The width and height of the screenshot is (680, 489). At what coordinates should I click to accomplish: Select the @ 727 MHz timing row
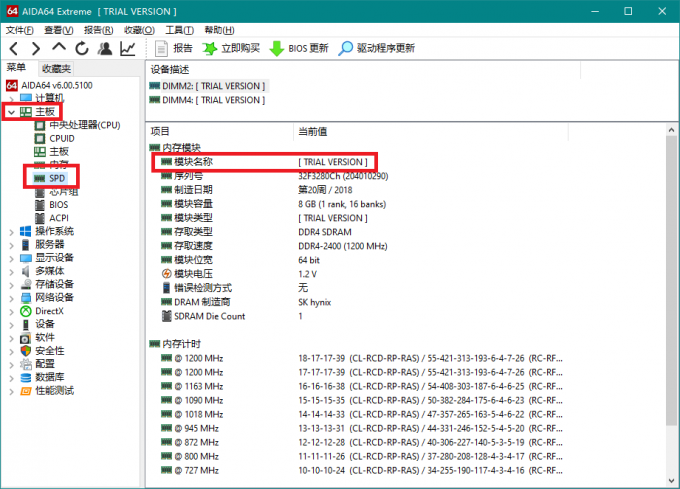[x=362, y=471]
